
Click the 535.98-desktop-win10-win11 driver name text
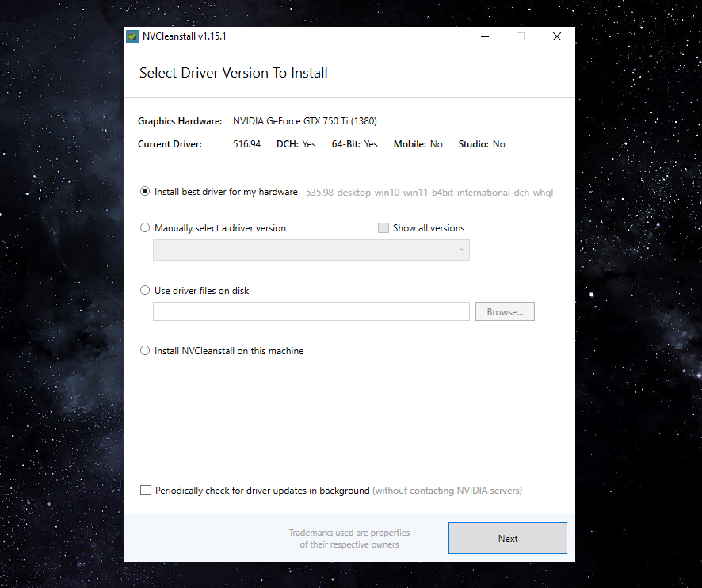coord(429,193)
